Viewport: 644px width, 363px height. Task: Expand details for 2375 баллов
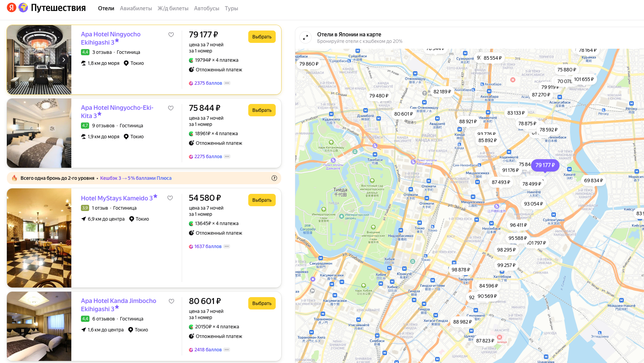tap(227, 83)
